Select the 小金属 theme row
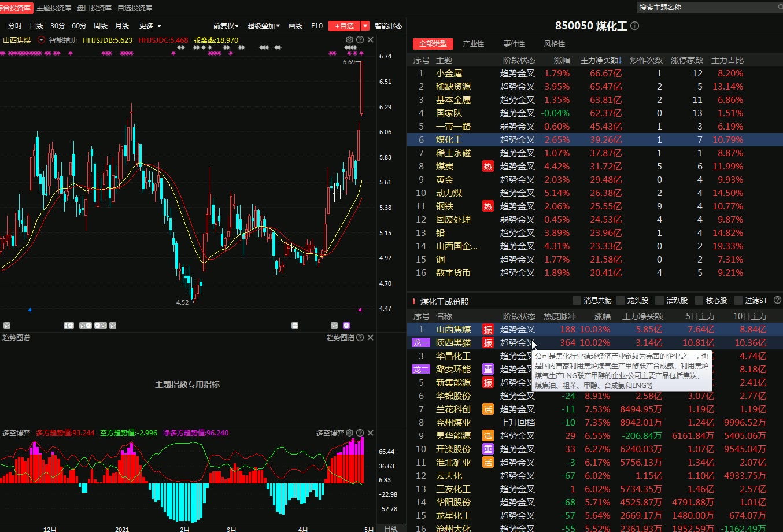 coord(595,73)
